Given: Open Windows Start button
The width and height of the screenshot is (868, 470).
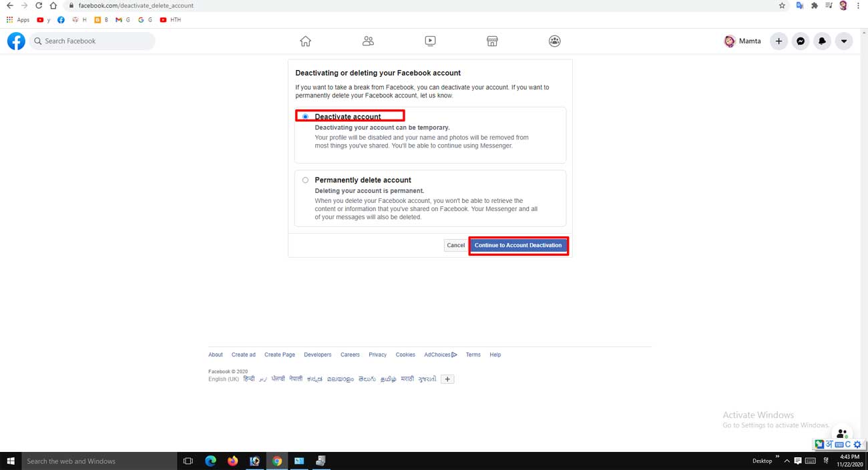Looking at the screenshot, I should [10, 461].
